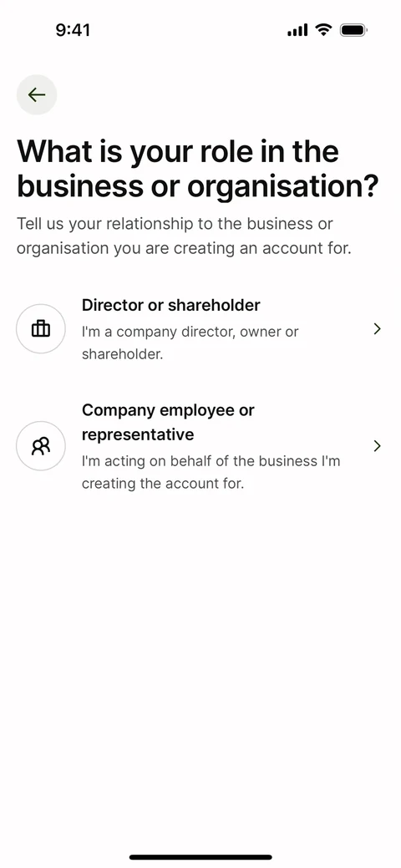Tap the "Tell us your relationship" description
Image resolution: width=401 pixels, height=868 pixels.
(185, 236)
